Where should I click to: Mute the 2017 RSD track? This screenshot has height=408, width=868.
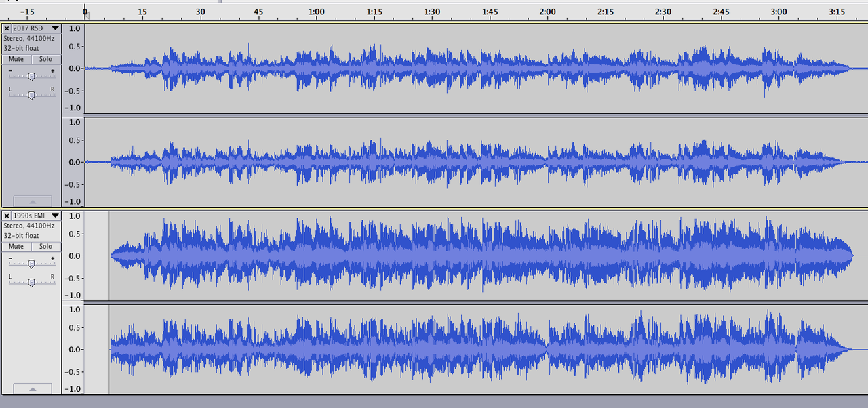16,59
